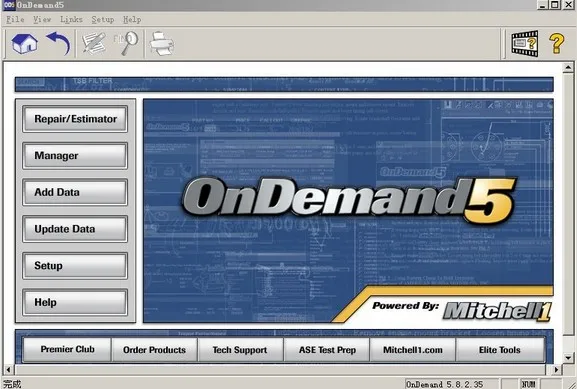Click the Add Data button
This screenshot has width=577, height=389.
[75, 192]
